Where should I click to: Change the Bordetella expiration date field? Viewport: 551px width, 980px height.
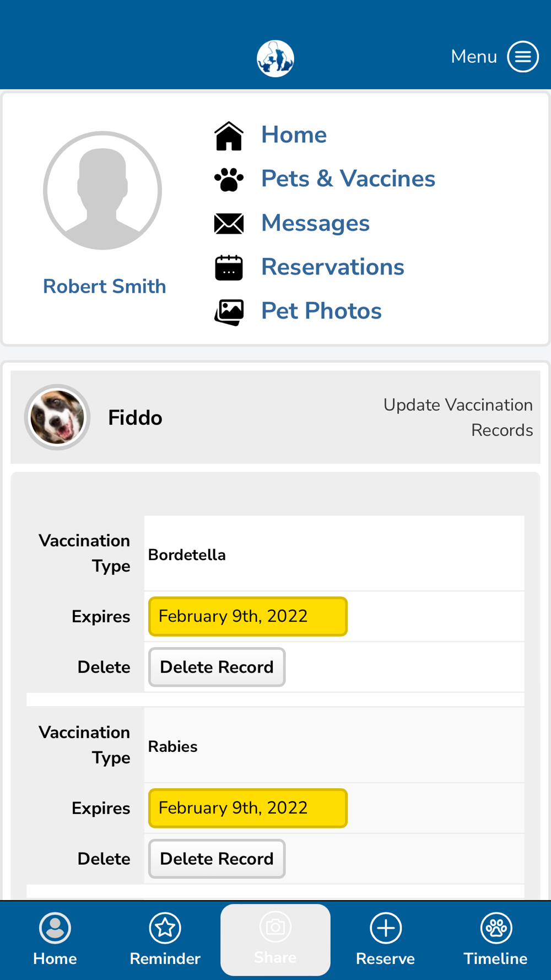[247, 616]
